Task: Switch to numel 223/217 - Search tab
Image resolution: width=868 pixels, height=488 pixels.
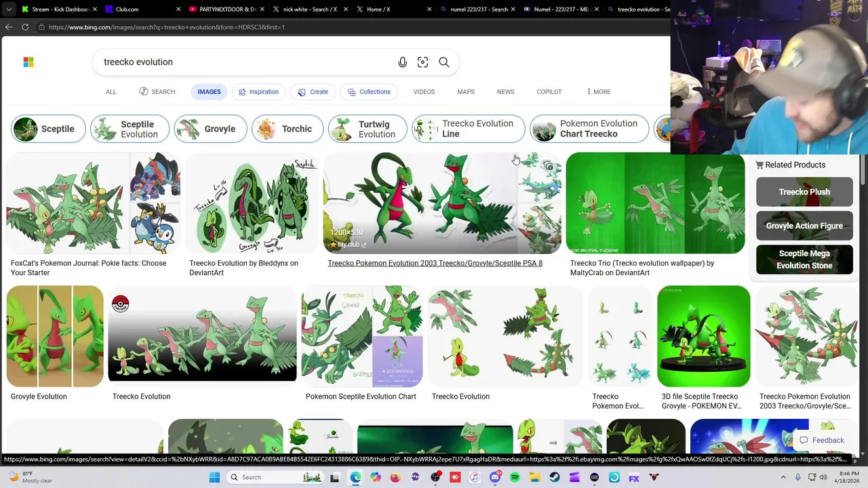Action: click(478, 9)
